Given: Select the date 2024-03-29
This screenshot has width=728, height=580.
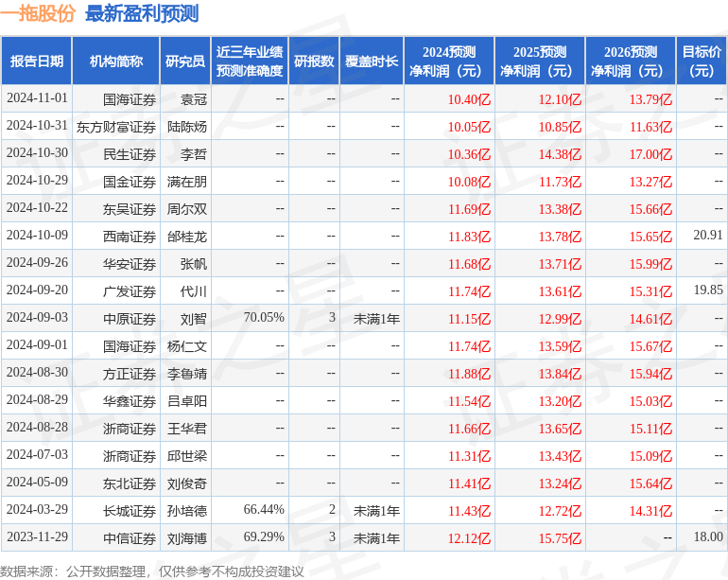Looking at the screenshot, I should 37,509.
